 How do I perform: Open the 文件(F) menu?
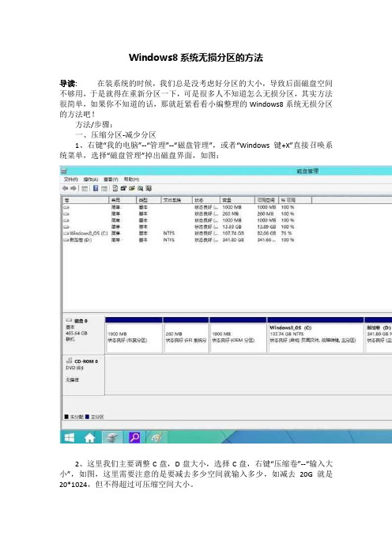[x=71, y=179]
